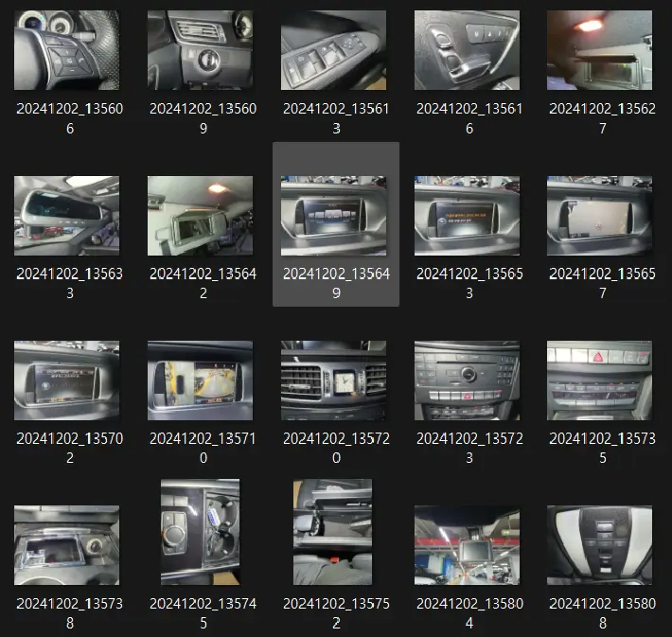Click file name 20241202_135745
The image size is (672, 637).
203,613
